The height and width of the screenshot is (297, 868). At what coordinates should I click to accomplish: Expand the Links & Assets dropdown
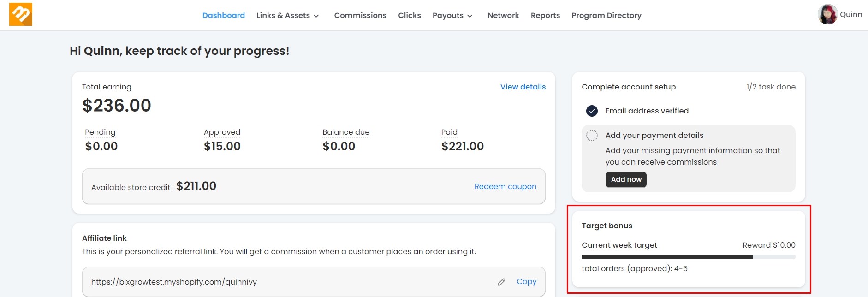tap(287, 16)
